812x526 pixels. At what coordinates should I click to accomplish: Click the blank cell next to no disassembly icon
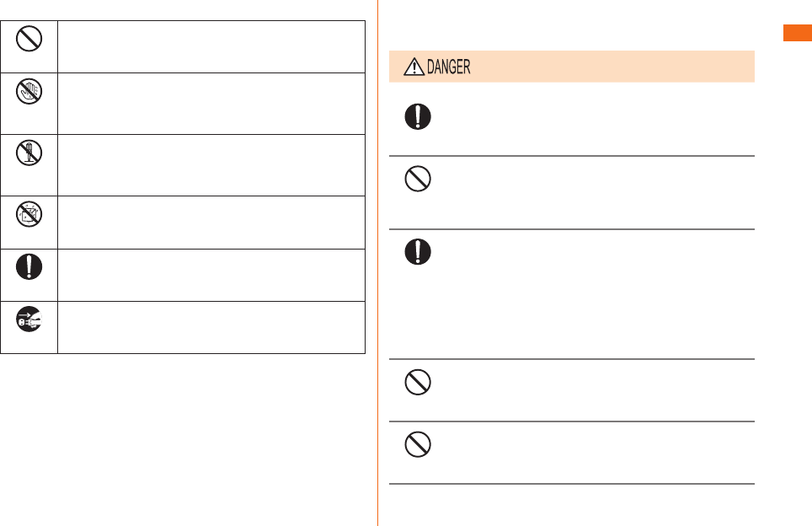point(211,165)
